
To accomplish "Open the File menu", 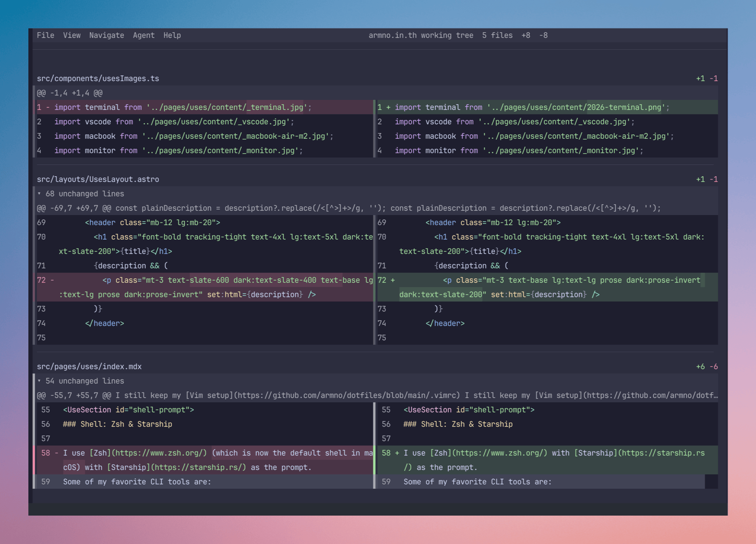I will [45, 36].
